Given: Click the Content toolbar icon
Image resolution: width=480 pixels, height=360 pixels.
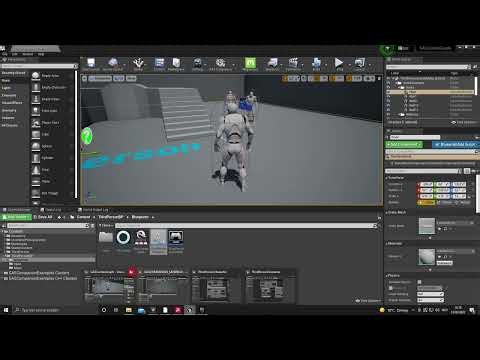Looking at the screenshot, I should (x=159, y=63).
